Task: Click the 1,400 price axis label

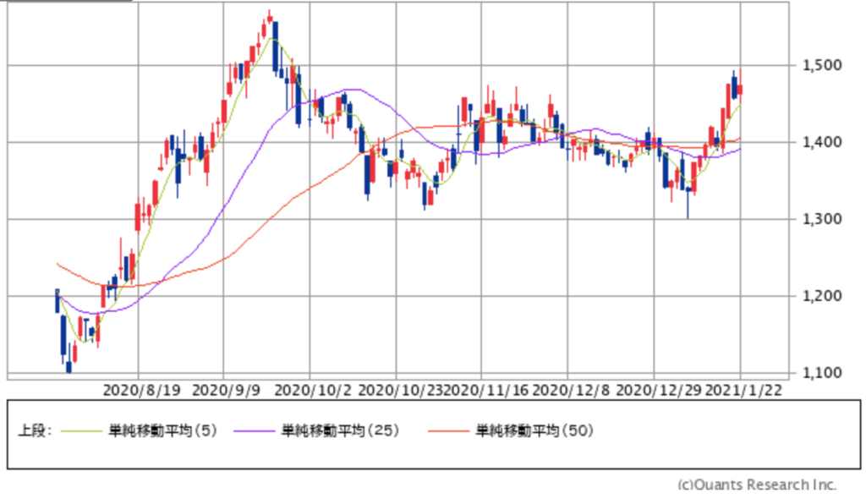Action: pyautogui.click(x=822, y=142)
